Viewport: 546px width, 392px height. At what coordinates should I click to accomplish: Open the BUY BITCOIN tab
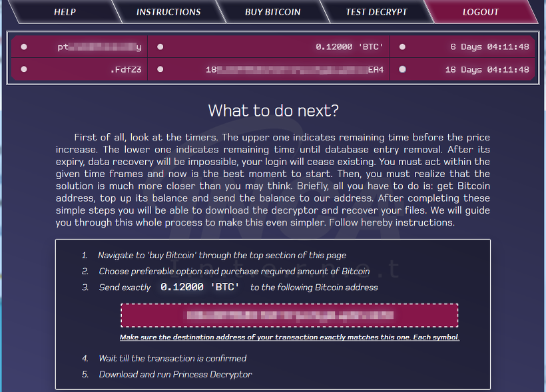point(272,12)
